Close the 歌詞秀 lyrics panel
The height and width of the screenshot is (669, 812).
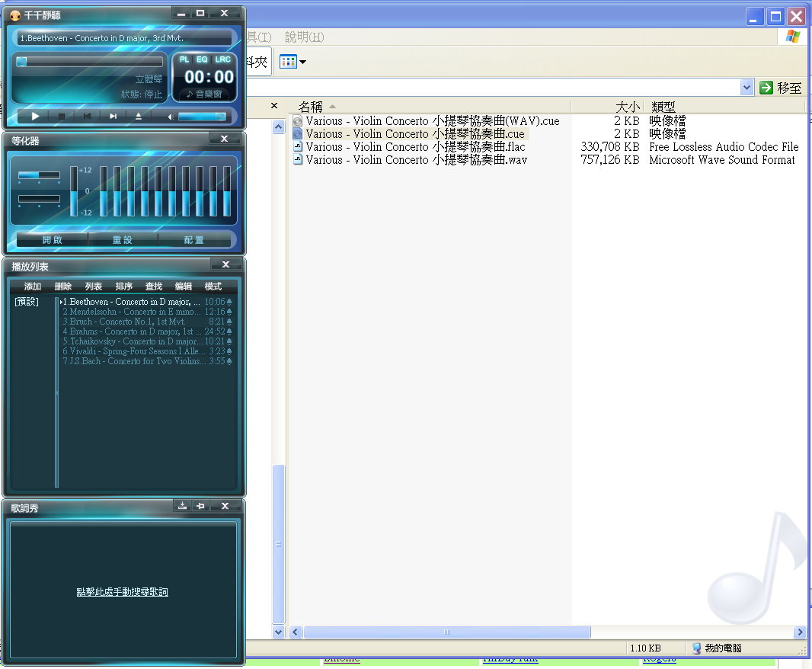tap(225, 506)
